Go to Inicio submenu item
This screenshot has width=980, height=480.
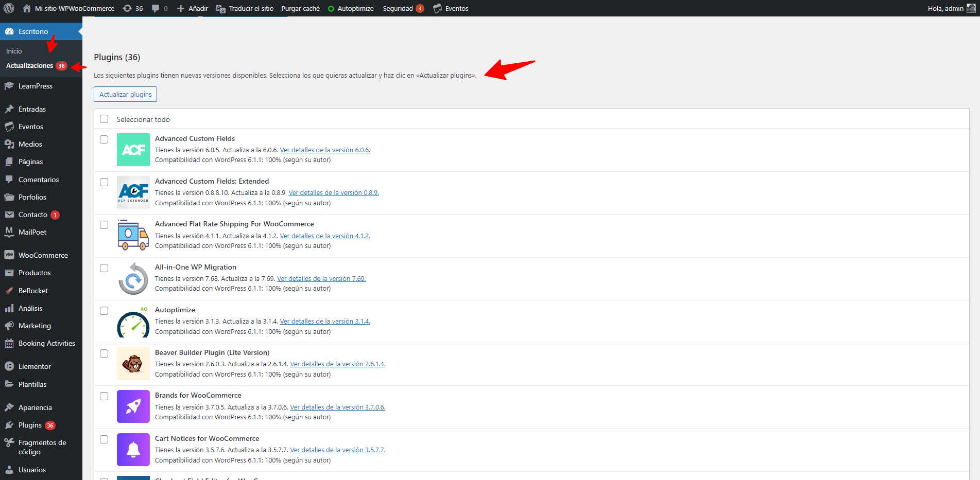14,51
